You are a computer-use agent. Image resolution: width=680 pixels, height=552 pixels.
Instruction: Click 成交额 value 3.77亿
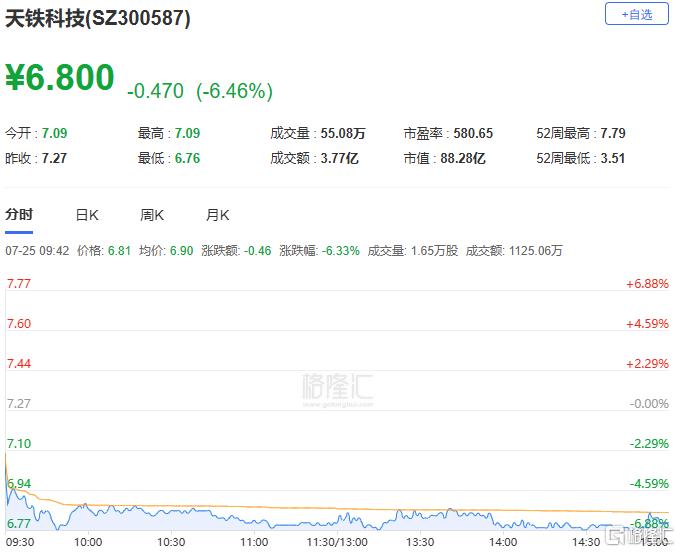340,158
